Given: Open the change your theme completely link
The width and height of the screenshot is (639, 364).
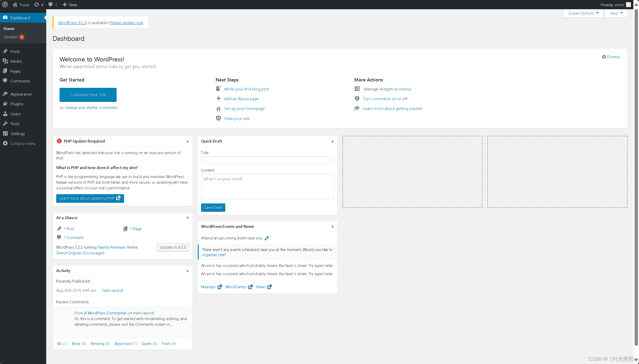Looking at the screenshot, I should click(x=91, y=107).
